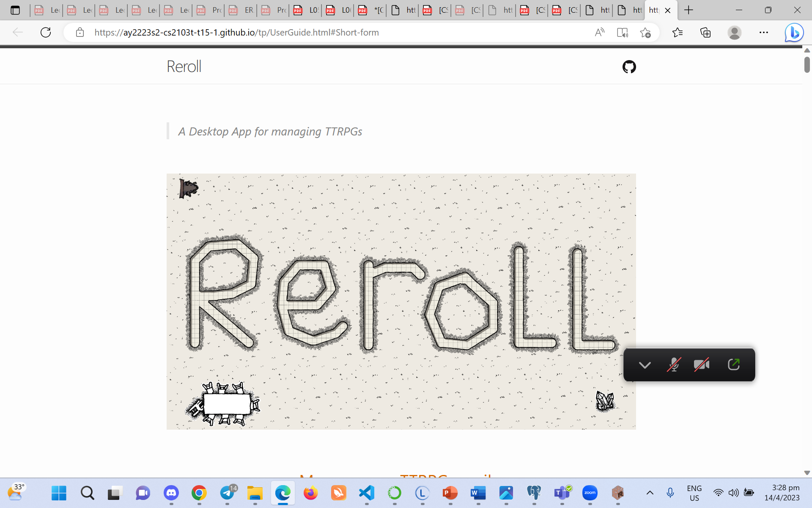Click the Reroll site title link
The width and height of the screenshot is (812, 508).
pyautogui.click(x=184, y=67)
